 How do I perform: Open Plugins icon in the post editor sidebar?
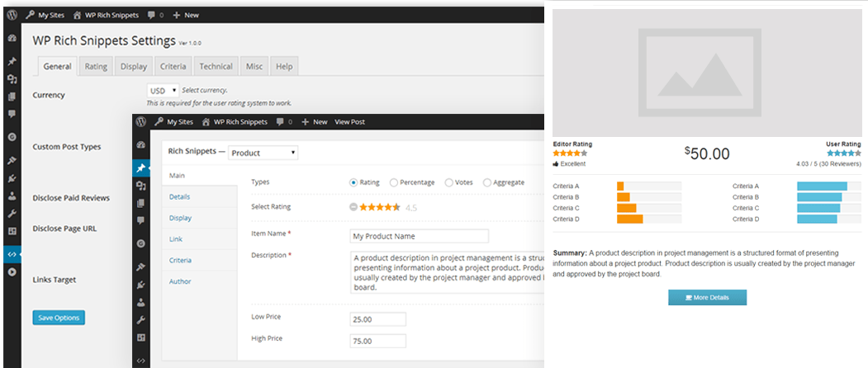click(141, 285)
